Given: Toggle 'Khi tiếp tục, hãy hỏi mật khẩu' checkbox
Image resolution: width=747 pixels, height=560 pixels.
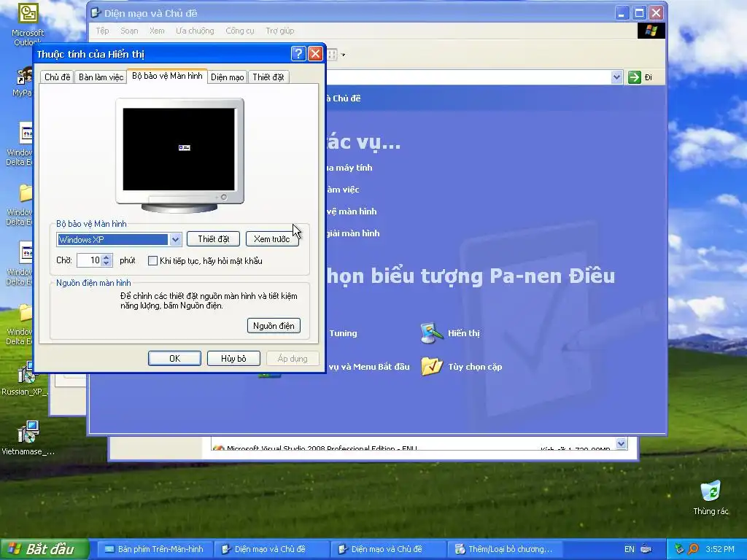Looking at the screenshot, I should (152, 260).
